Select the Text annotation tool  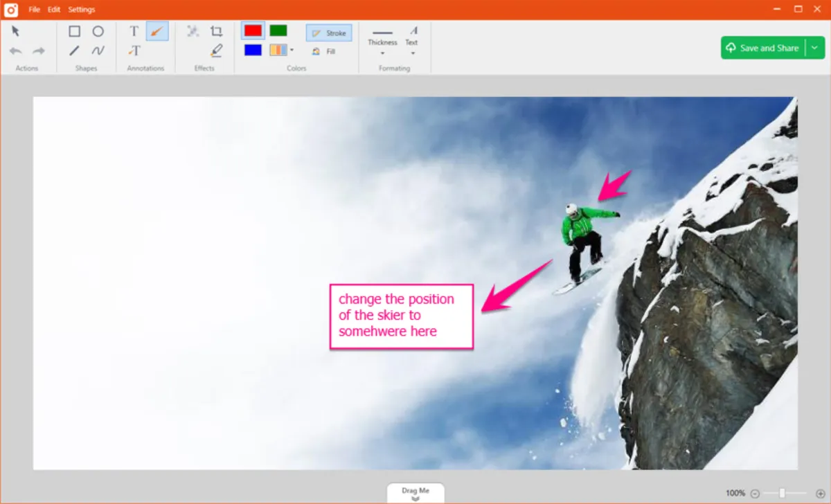point(134,31)
